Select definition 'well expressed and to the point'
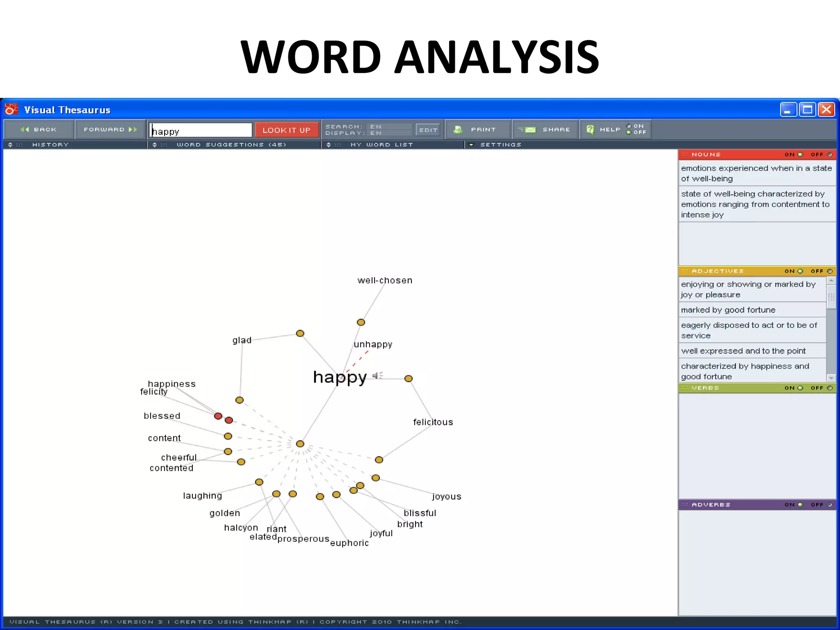Image resolution: width=840 pixels, height=630 pixels. 752,351
